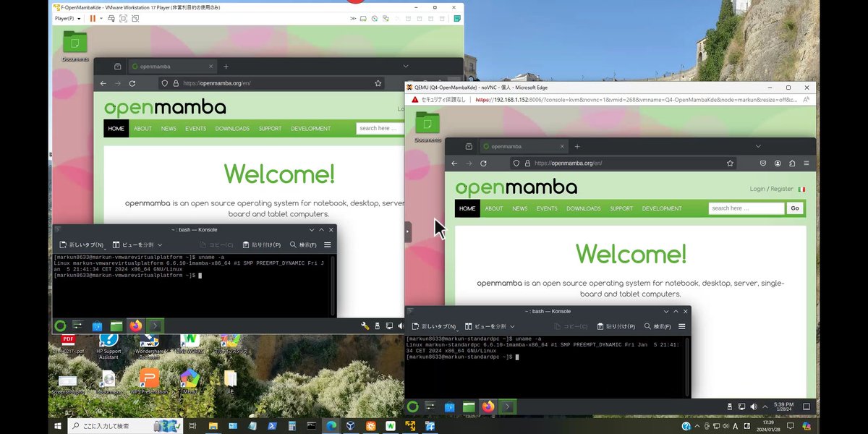868x434 pixels.
Task: Click Login / Register link in QEMU site
Action: [772, 189]
